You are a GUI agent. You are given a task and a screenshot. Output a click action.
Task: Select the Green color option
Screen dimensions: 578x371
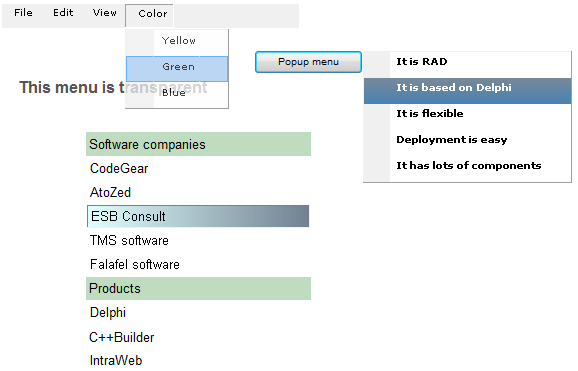coord(177,69)
